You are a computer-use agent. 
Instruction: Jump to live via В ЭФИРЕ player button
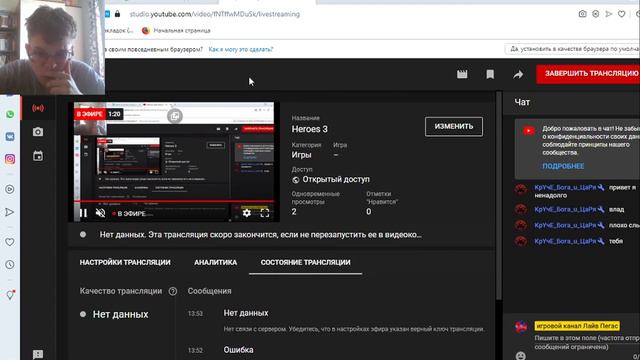tap(129, 213)
